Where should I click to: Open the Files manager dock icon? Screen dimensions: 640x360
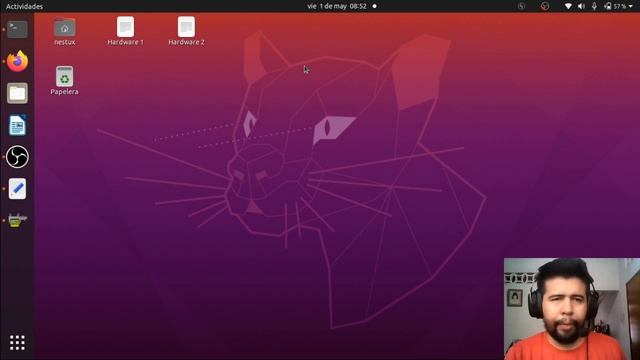[x=17, y=93]
